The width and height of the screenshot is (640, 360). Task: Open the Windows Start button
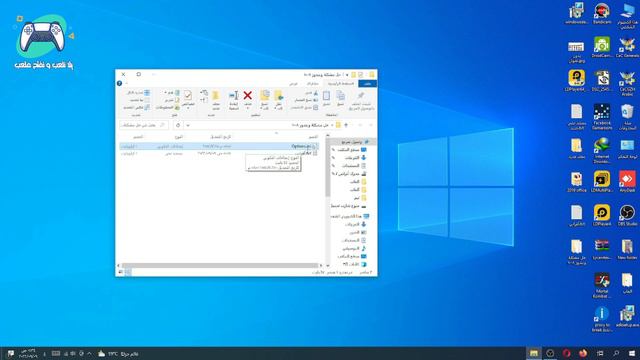(632, 353)
